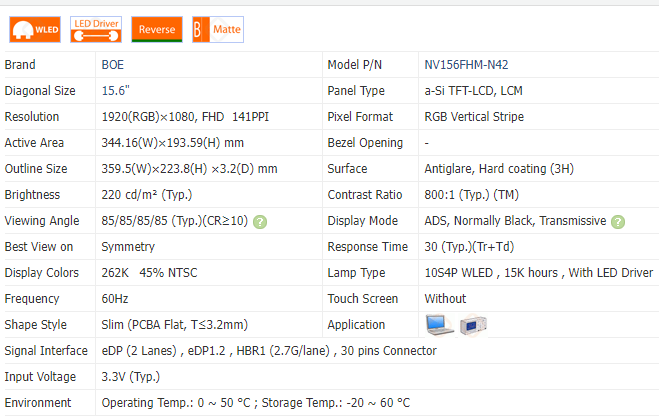This screenshot has height=418, width=659.
Task: Click Slim (PCBA Flat, T≤3.2mm) value
Action: click(x=175, y=325)
